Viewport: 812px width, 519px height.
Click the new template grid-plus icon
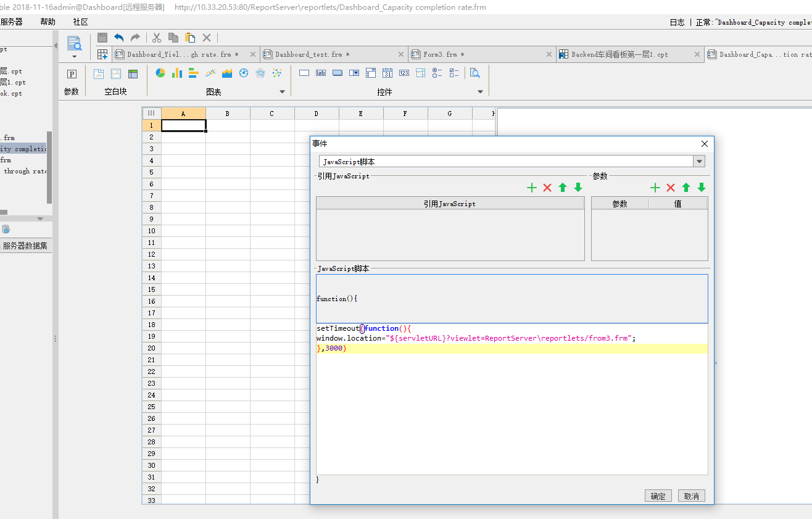click(x=102, y=54)
